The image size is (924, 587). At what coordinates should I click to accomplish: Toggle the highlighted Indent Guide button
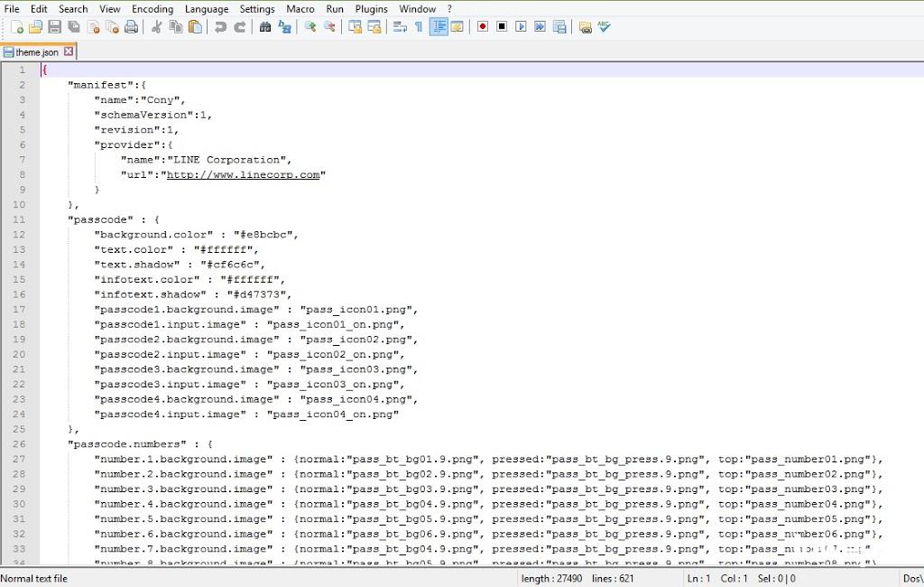point(439,27)
